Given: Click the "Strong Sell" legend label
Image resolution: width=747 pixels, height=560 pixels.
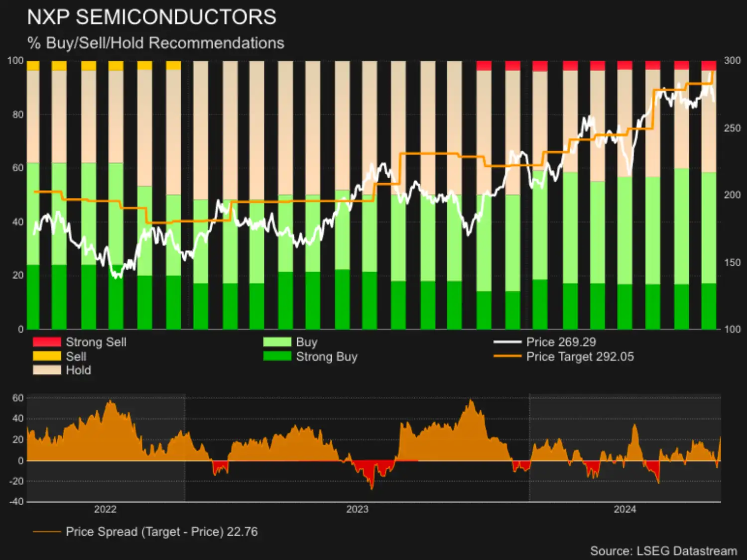Looking at the screenshot, I should (96, 342).
